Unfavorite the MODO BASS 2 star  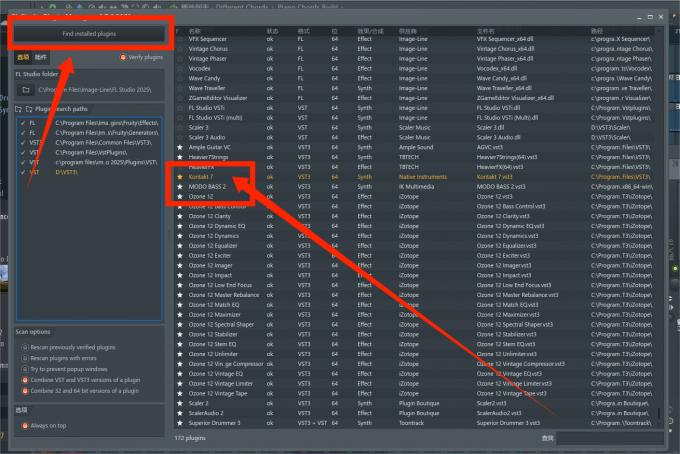tap(180, 187)
